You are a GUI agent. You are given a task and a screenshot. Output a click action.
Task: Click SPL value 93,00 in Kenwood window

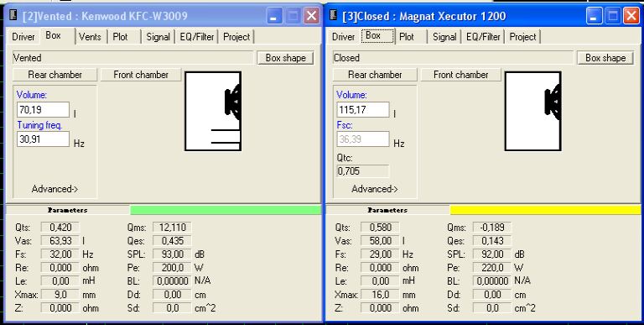(x=172, y=254)
